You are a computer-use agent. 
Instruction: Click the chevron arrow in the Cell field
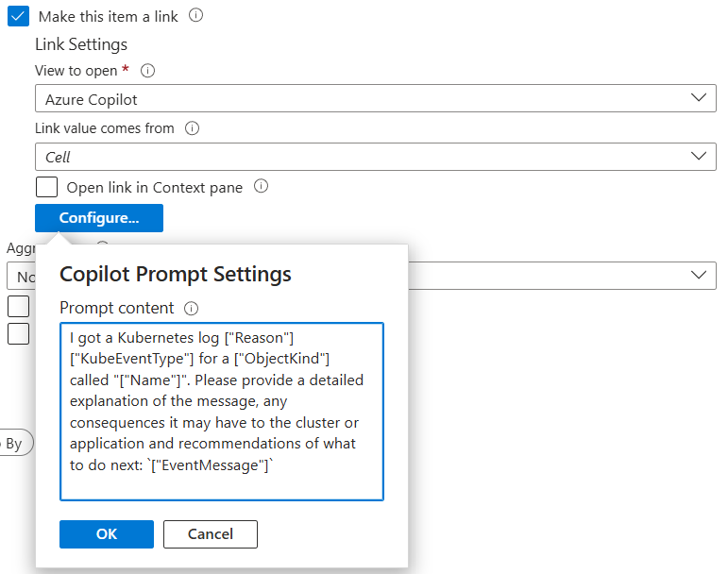click(699, 156)
